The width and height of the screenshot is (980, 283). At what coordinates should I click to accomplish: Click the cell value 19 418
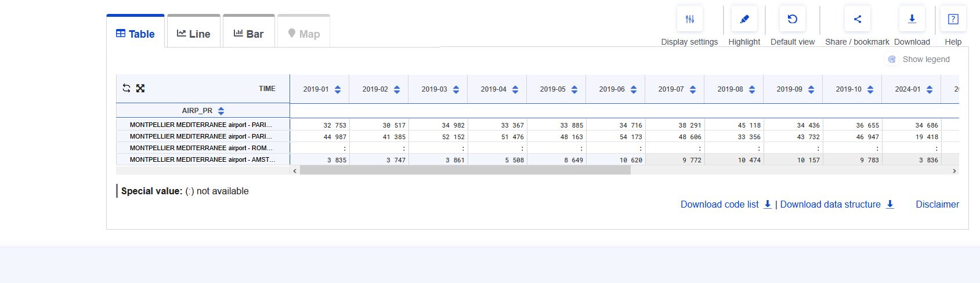point(927,137)
